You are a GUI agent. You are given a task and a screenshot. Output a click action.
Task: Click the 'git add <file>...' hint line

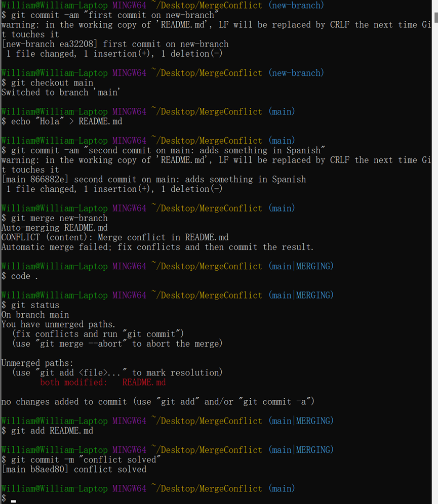117,373
